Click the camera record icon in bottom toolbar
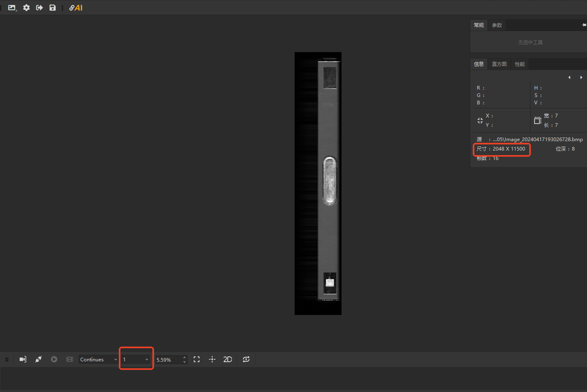587x392 pixels. point(23,359)
